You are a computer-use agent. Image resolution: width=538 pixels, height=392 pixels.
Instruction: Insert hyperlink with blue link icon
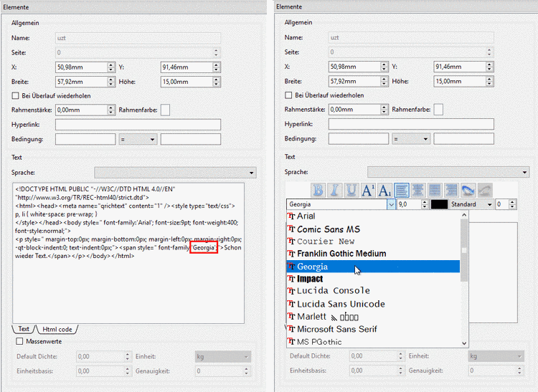pos(468,190)
